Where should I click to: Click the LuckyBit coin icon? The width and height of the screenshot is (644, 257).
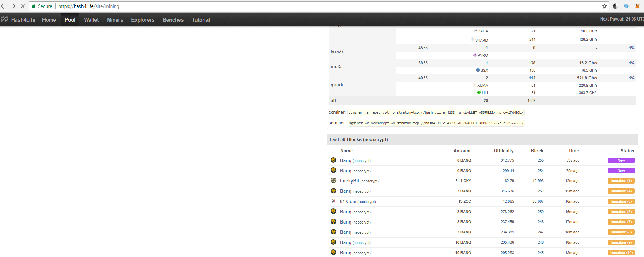coord(333,180)
